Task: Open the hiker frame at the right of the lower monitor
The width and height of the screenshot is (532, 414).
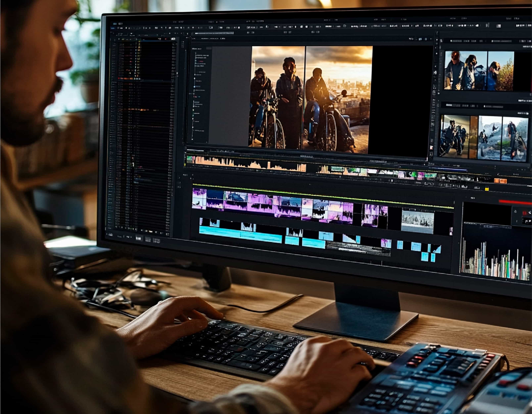Action: (x=515, y=139)
